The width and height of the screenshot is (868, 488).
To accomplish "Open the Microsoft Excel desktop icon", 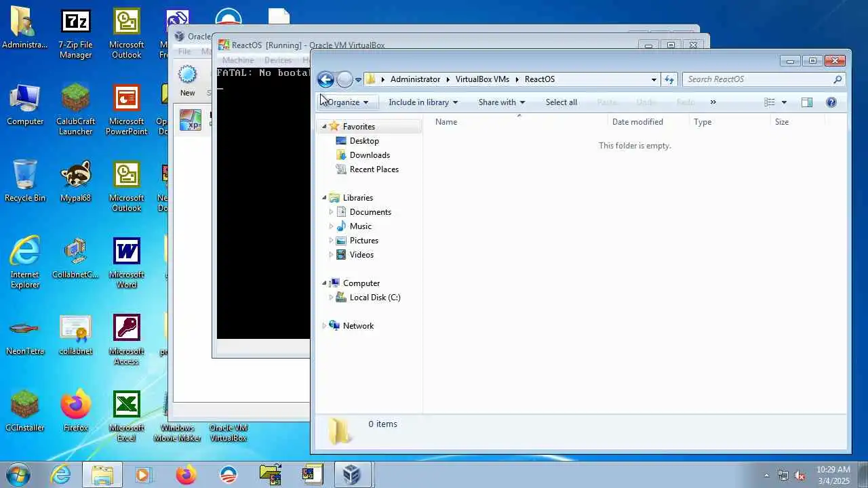I will (x=126, y=416).
